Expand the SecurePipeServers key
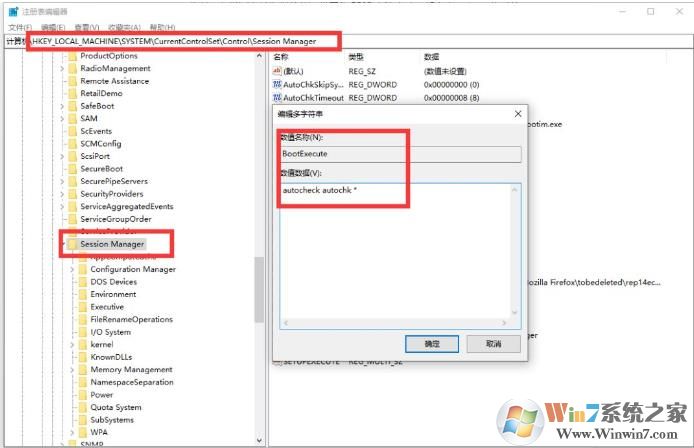 (x=62, y=182)
